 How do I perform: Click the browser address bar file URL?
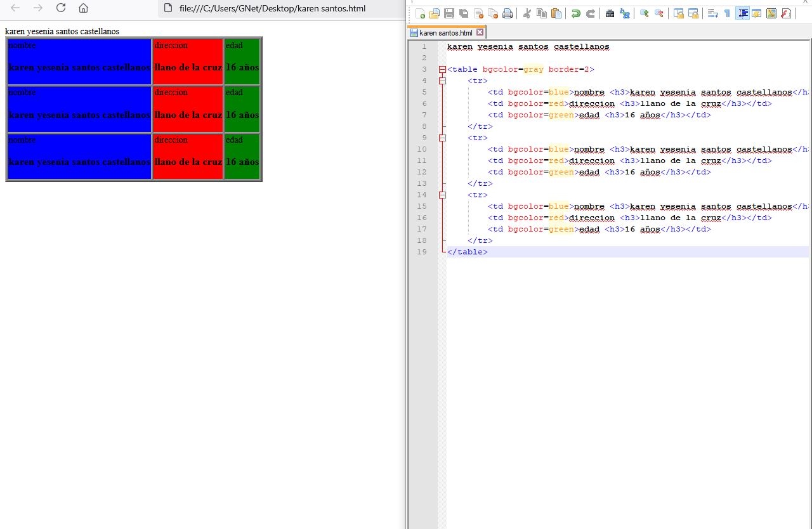(272, 8)
